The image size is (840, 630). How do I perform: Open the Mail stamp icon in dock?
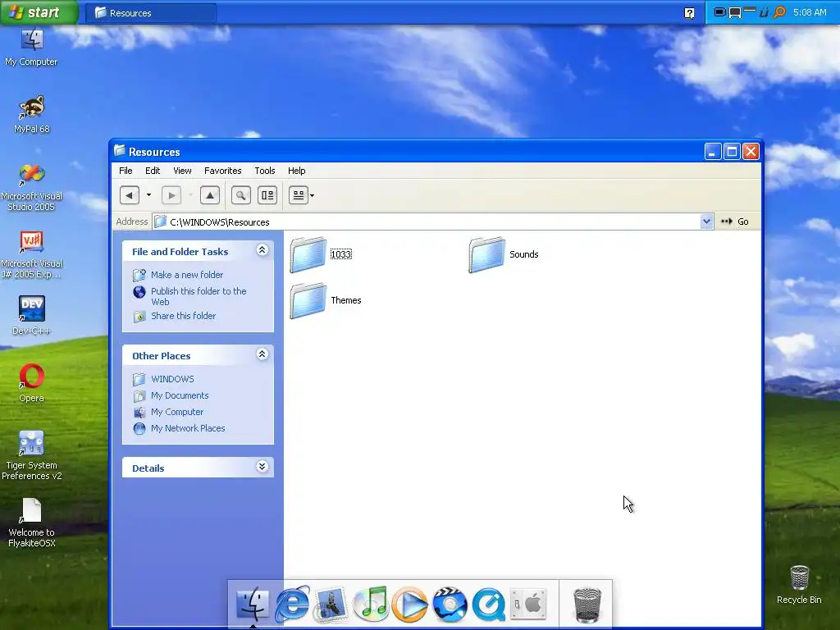click(x=331, y=604)
